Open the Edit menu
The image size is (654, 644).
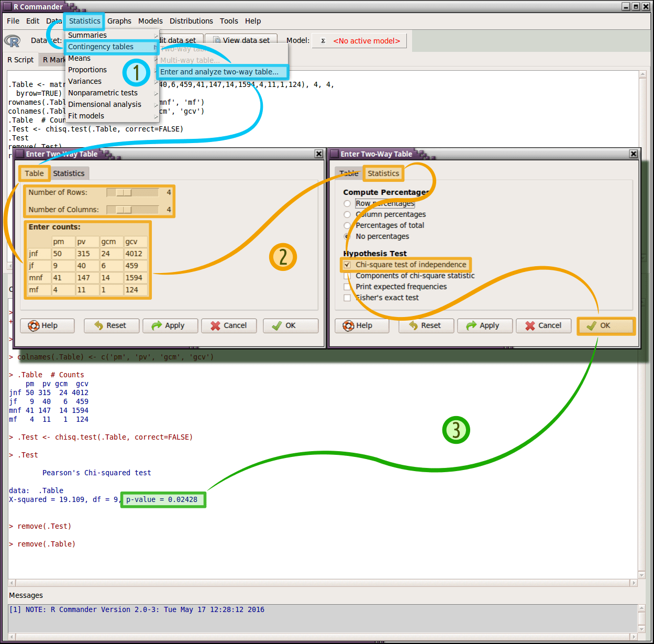[x=32, y=21]
